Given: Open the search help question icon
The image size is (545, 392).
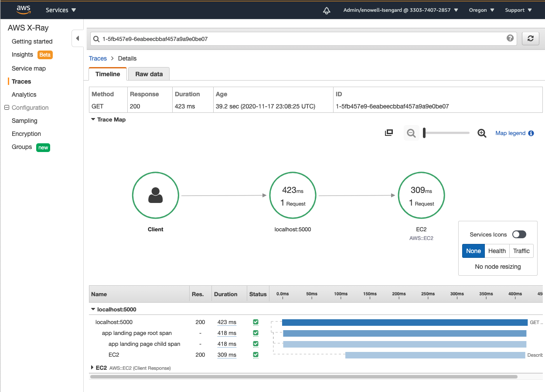Looking at the screenshot, I should point(510,38).
